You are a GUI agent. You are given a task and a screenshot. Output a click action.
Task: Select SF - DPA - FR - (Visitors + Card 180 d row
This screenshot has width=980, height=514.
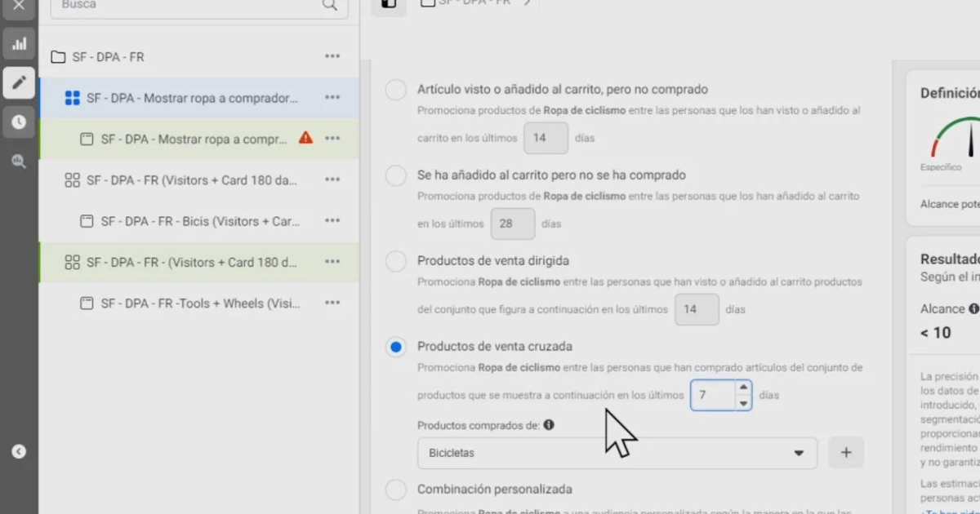(198, 262)
